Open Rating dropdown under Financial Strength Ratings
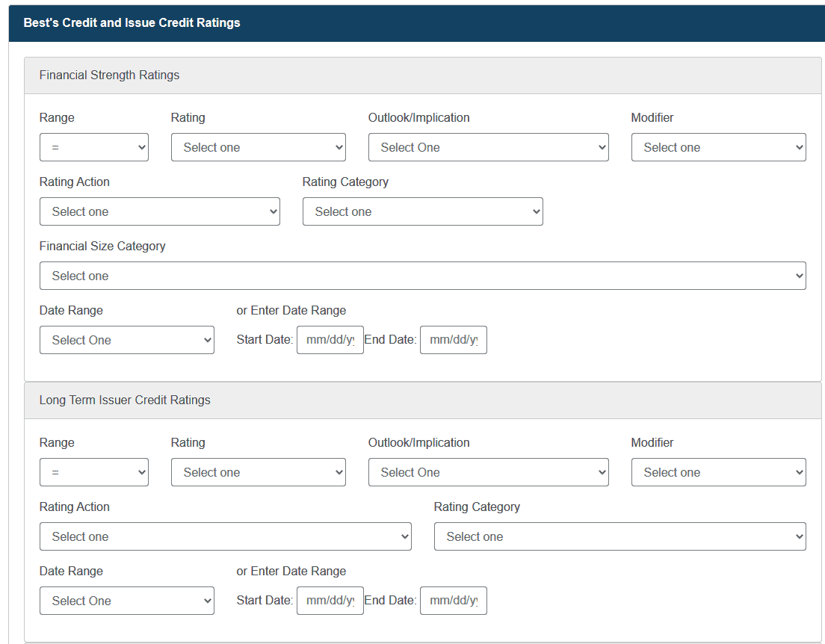This screenshot has height=644, width=825. coord(258,147)
